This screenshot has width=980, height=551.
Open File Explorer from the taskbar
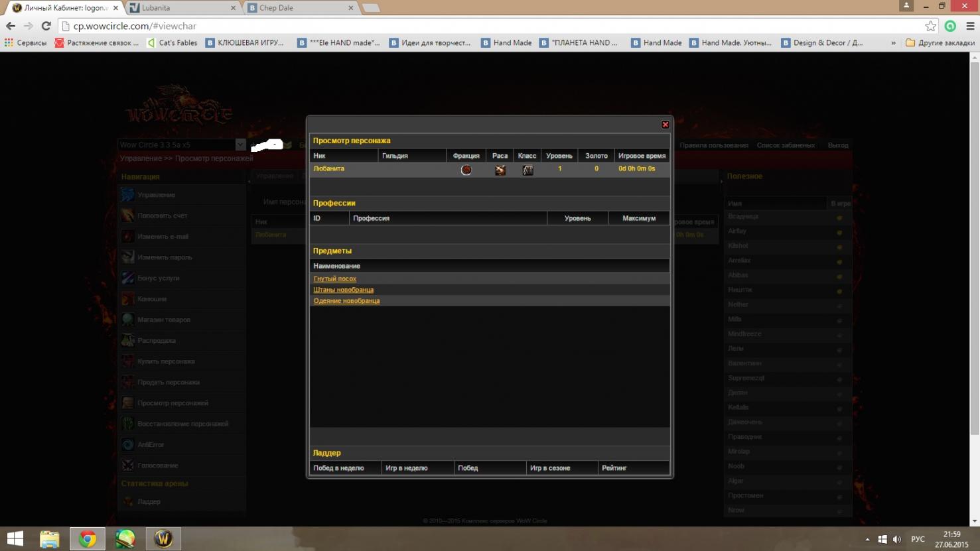pos(50,538)
